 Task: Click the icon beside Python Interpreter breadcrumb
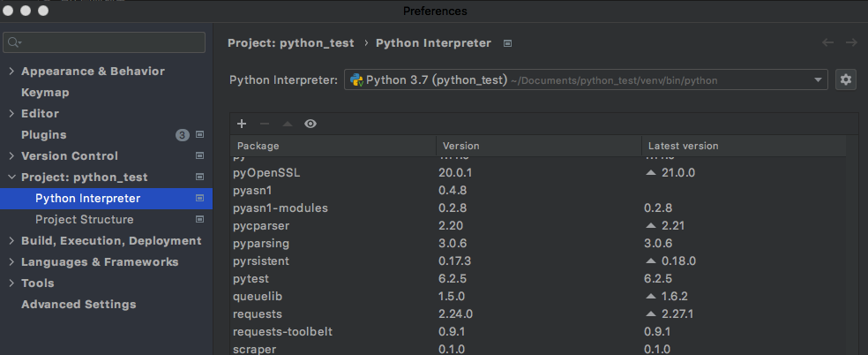[x=508, y=42]
